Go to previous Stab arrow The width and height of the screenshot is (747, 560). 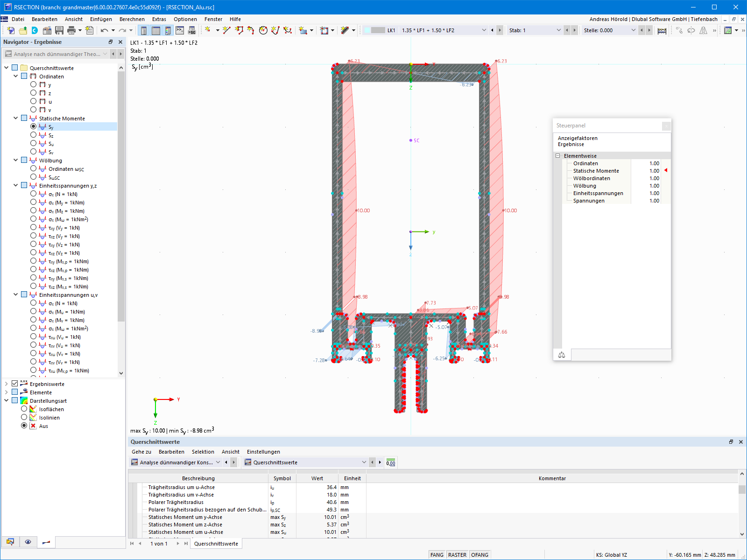coord(567,30)
